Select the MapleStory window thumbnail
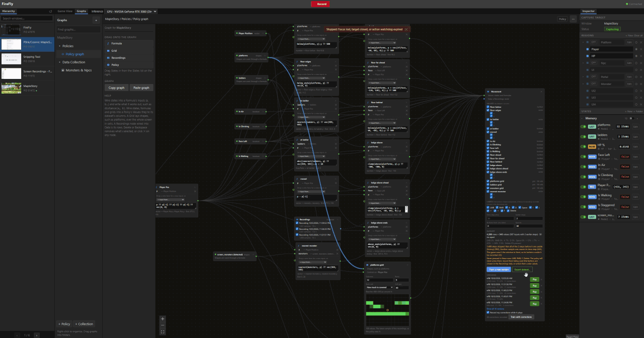644x338 pixels. (12, 88)
